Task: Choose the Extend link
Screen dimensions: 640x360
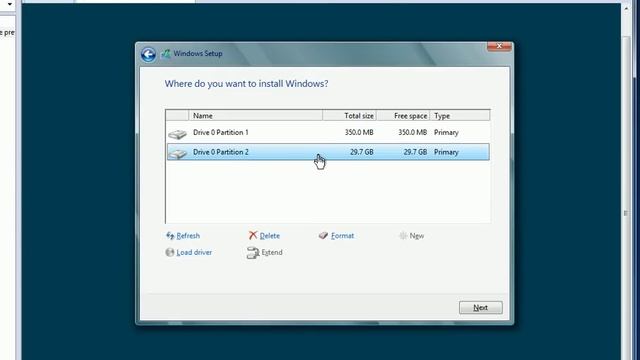Action: click(x=272, y=253)
